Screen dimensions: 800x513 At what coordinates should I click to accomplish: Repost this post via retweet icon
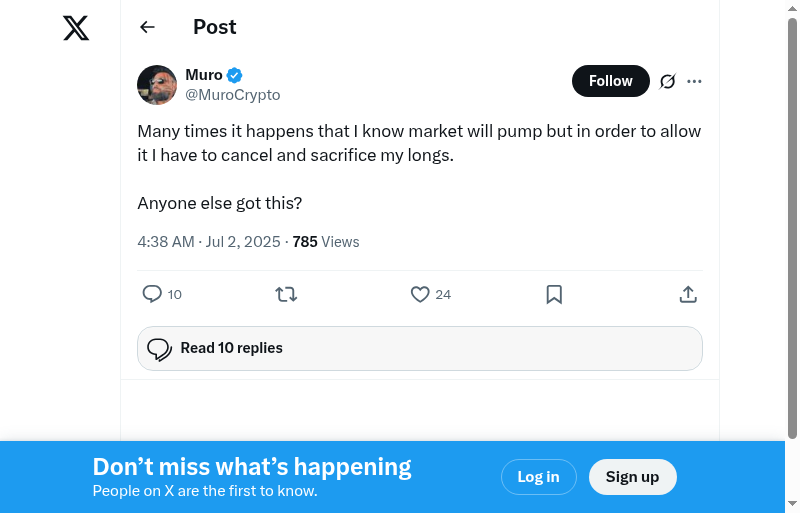point(286,294)
